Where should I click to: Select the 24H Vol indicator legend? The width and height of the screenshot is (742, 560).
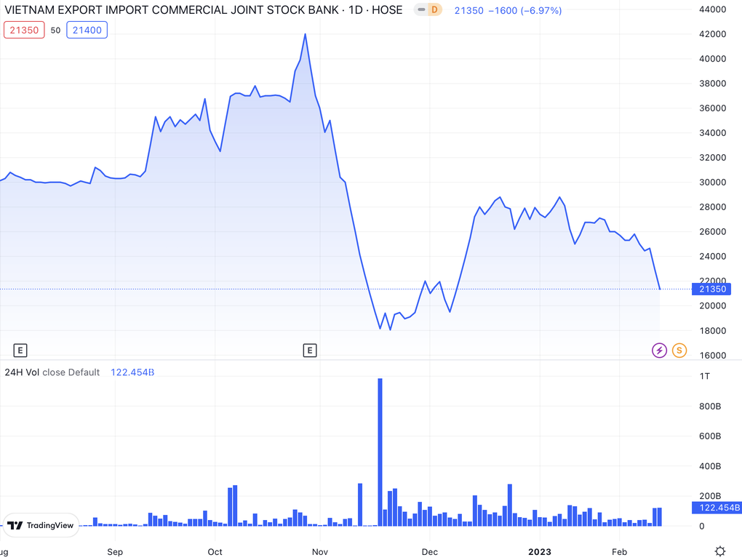pos(52,372)
